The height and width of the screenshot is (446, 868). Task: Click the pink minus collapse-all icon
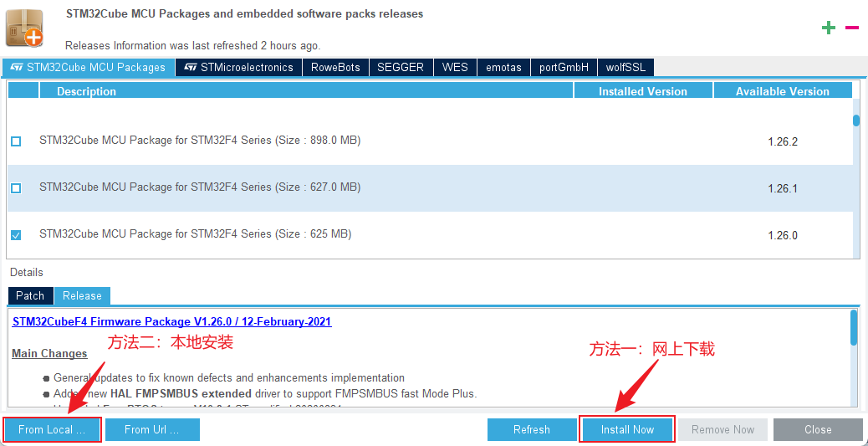851,28
